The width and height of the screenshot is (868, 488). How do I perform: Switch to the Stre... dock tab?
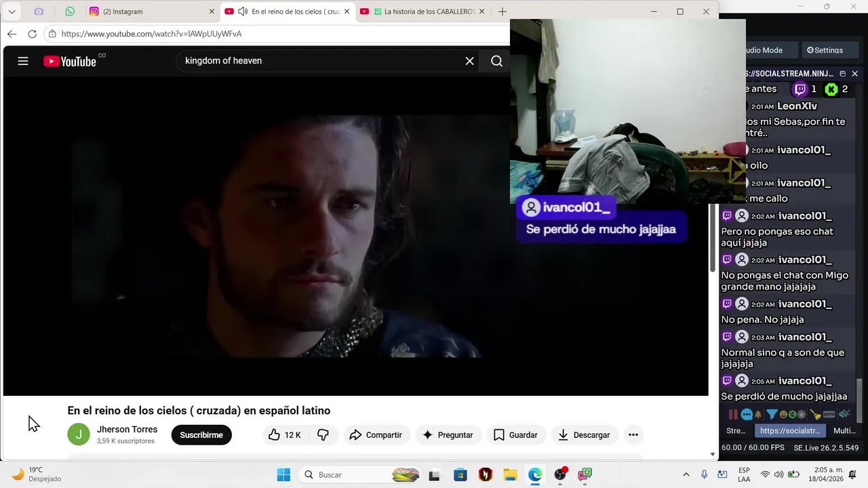point(736,430)
